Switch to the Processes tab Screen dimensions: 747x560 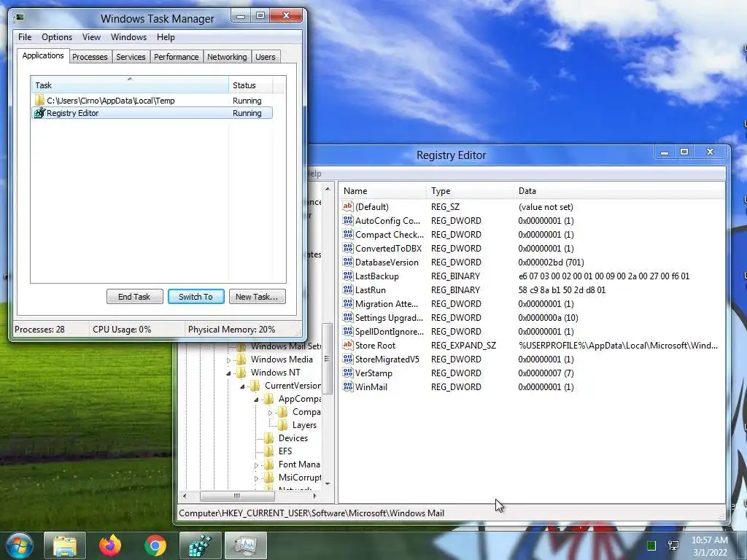pos(90,57)
